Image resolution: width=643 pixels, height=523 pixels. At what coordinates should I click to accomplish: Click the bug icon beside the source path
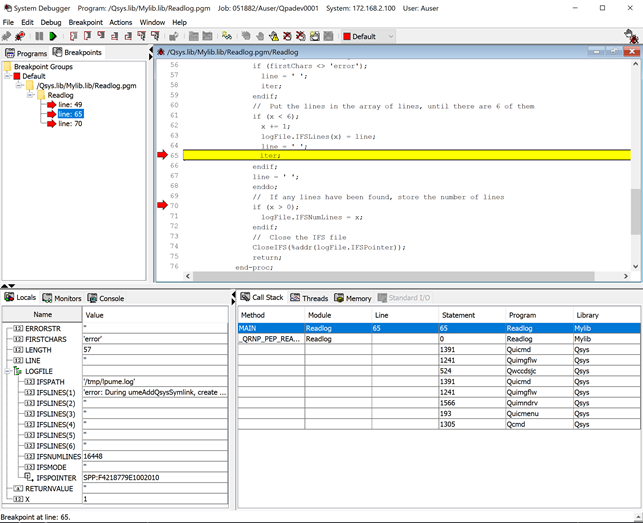(x=160, y=52)
